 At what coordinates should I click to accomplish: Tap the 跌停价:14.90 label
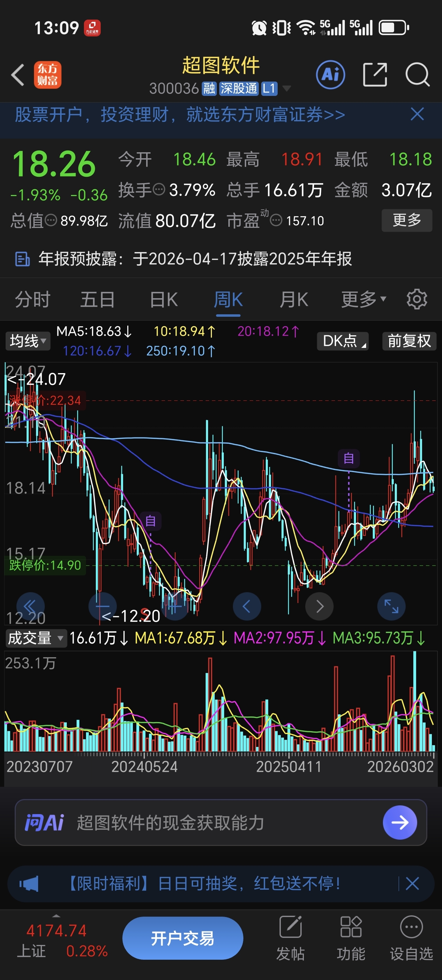tap(45, 565)
